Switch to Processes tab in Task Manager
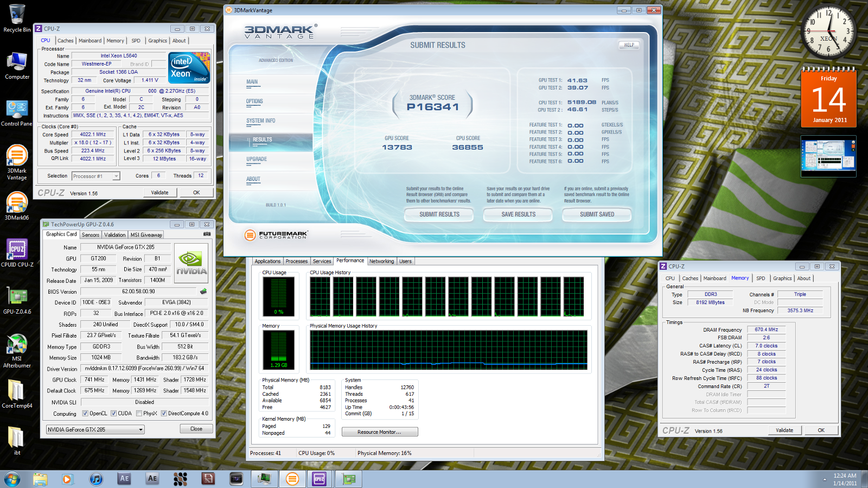868x488 pixels. 297,262
